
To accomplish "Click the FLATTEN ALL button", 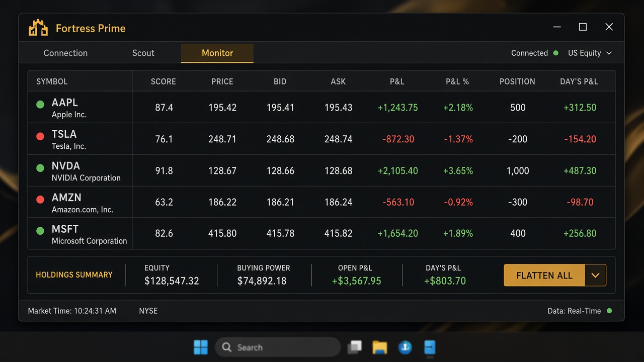I will click(x=544, y=276).
